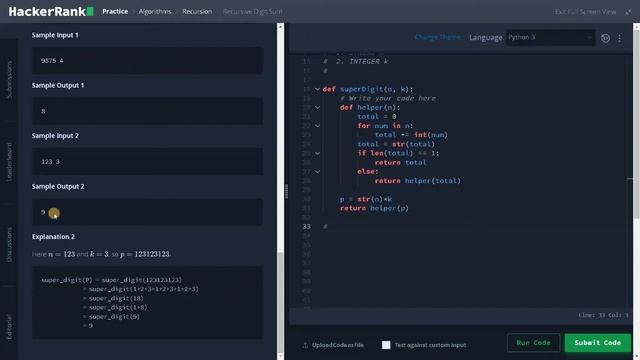Click code line 'return helper(total)'
Image resolution: width=640 pixels, height=360 pixels.
tap(418, 180)
